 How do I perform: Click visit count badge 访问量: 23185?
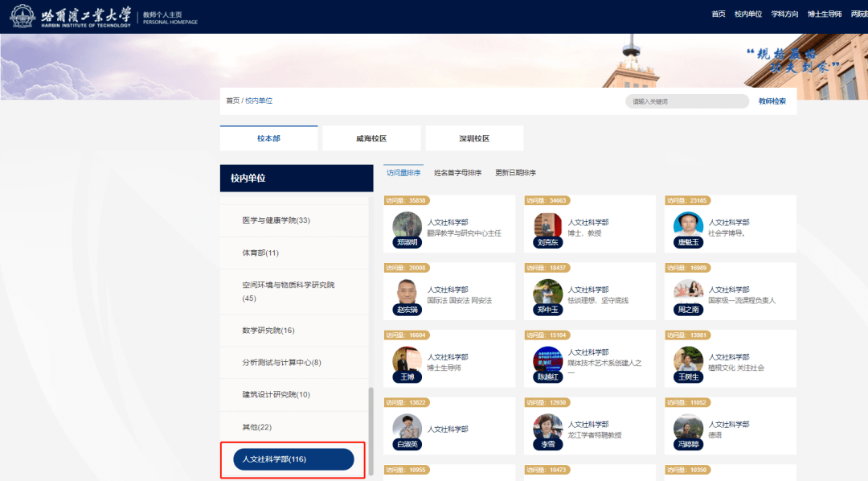687,200
